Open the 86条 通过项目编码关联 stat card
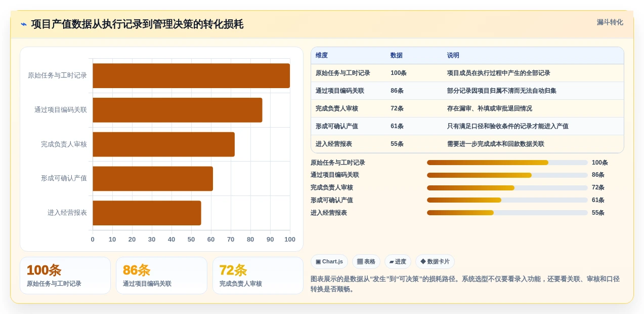The image size is (644, 314). (x=161, y=276)
